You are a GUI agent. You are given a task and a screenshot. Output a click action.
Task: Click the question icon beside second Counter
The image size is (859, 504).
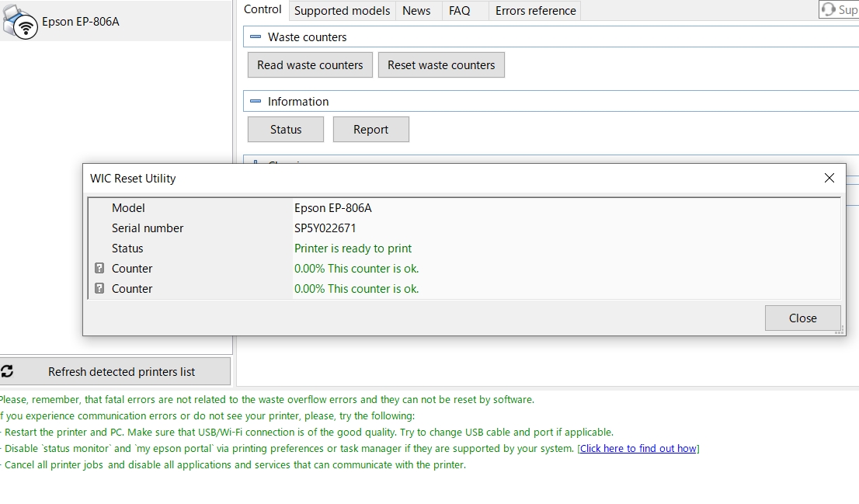99,288
